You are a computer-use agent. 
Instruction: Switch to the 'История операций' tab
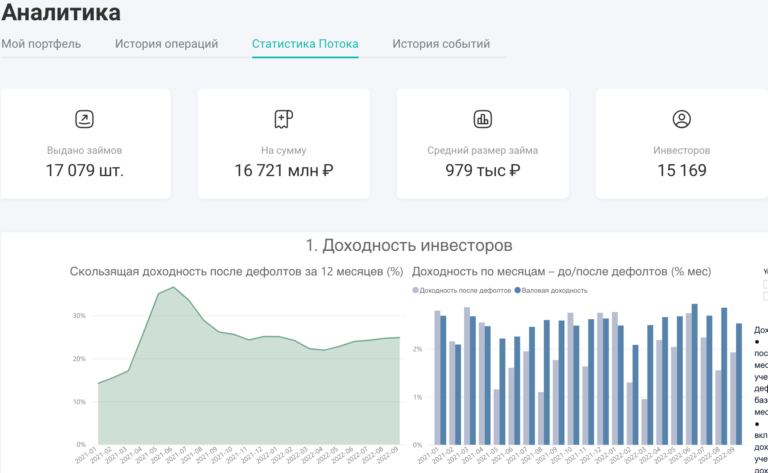tap(166, 44)
